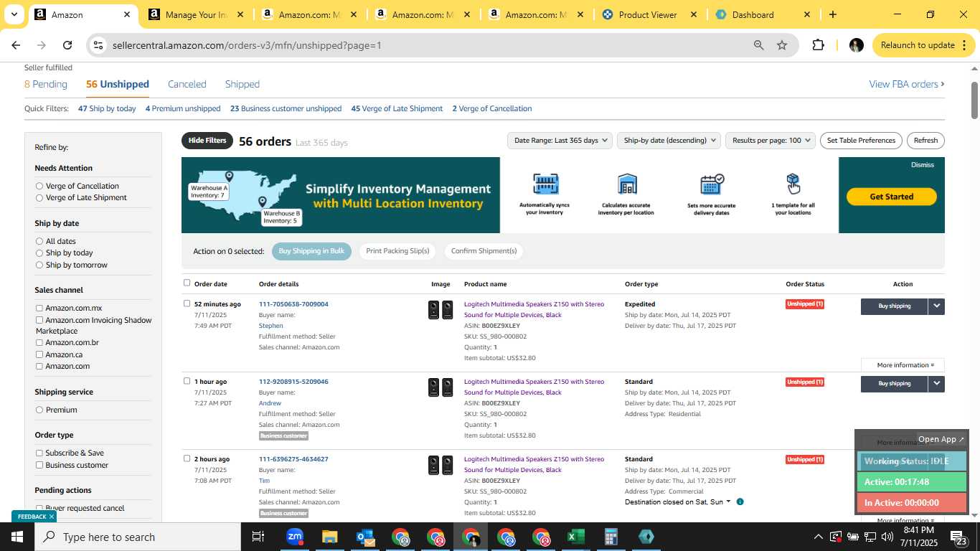Open the browser extensions puzzle icon
Viewport: 980px width, 551px height.
point(818,45)
